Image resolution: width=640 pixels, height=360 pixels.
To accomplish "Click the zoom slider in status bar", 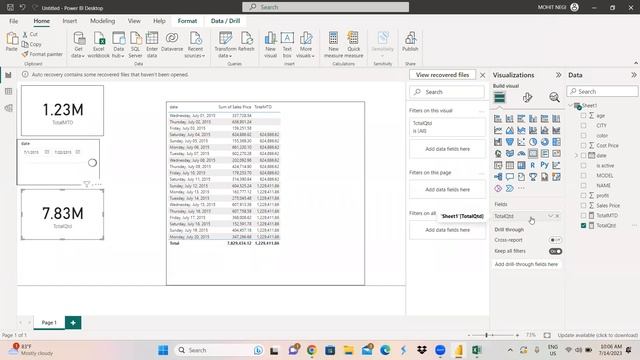I will [x=486, y=335].
